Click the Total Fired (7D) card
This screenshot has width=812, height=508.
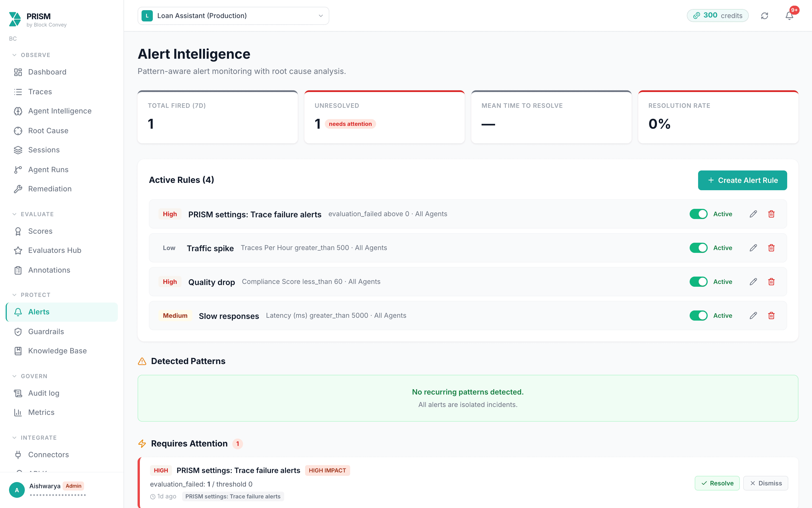(217, 117)
